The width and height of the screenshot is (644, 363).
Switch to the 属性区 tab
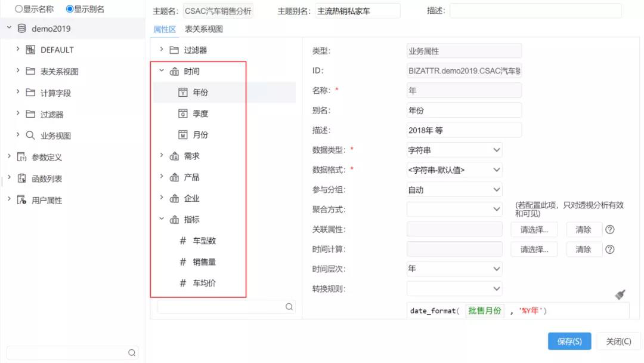tap(165, 29)
